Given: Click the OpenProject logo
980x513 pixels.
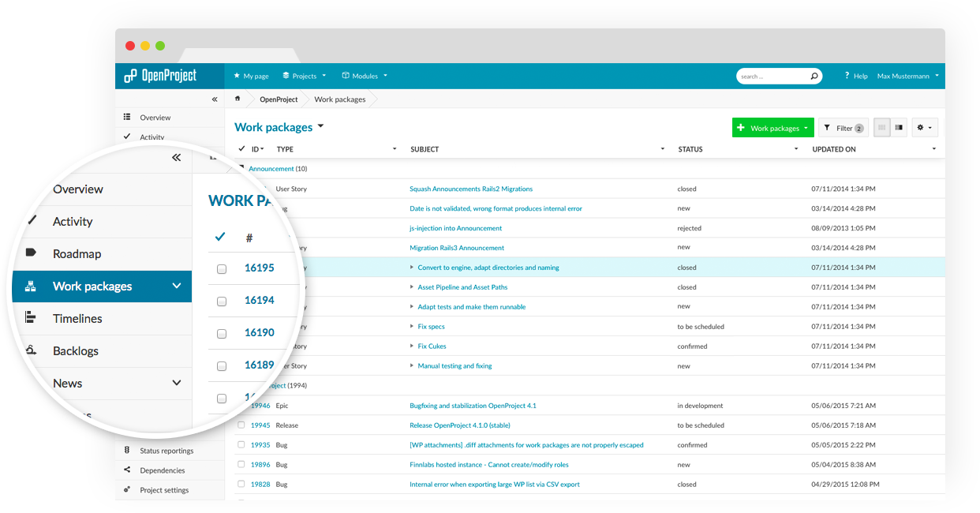Looking at the screenshot, I should point(161,76).
